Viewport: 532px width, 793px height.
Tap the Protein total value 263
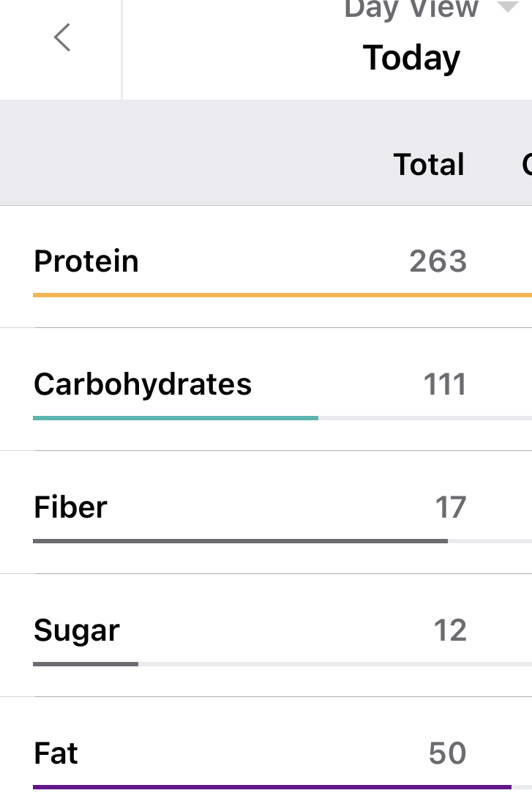tap(438, 261)
